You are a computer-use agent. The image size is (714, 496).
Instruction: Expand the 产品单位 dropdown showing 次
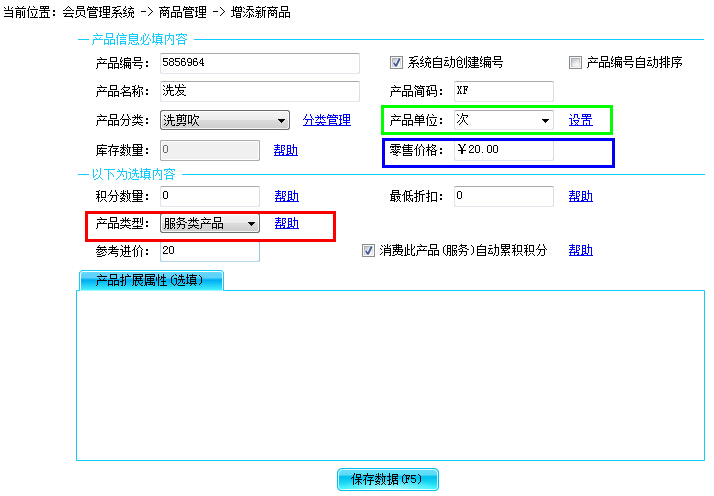(x=503, y=120)
